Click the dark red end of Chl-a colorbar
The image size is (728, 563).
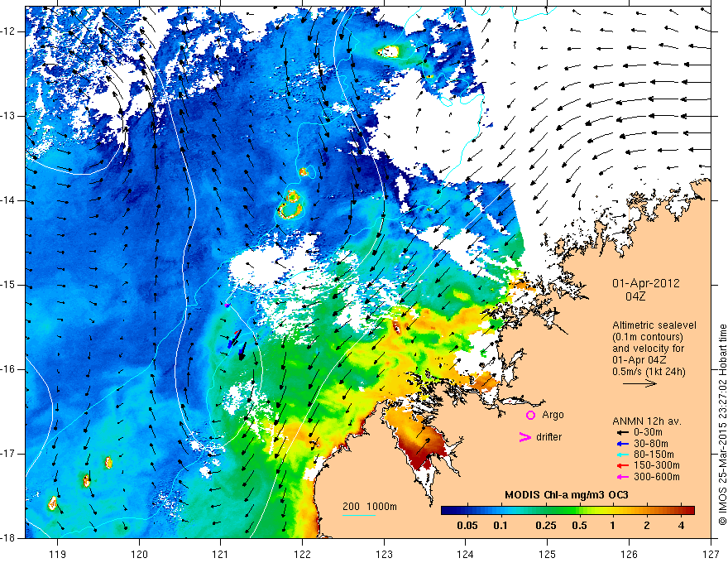pos(688,510)
